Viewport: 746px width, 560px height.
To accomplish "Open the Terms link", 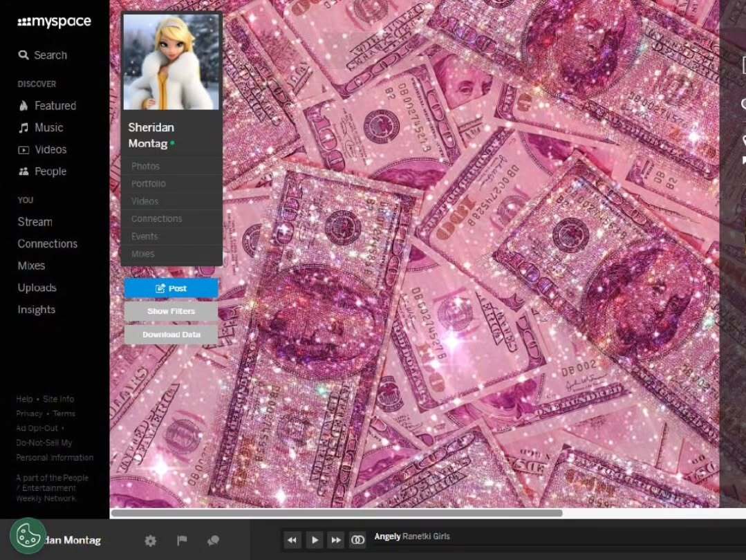I will pyautogui.click(x=64, y=414).
